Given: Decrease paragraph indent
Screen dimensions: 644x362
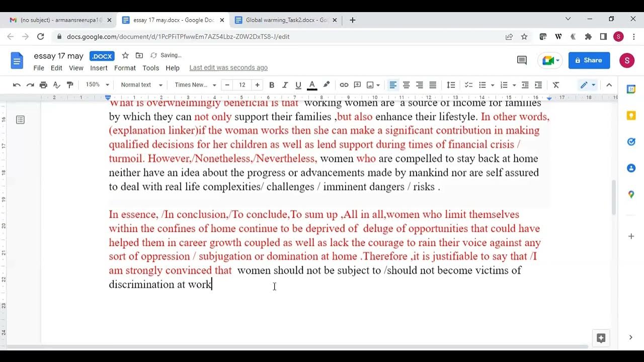Looking at the screenshot, I should coord(525,85).
